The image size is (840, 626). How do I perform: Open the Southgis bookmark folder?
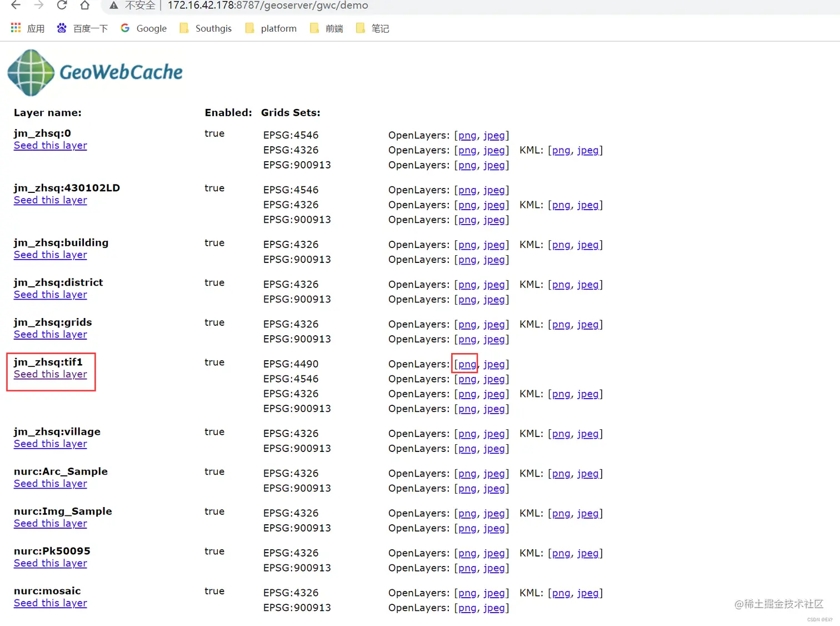[x=206, y=28]
